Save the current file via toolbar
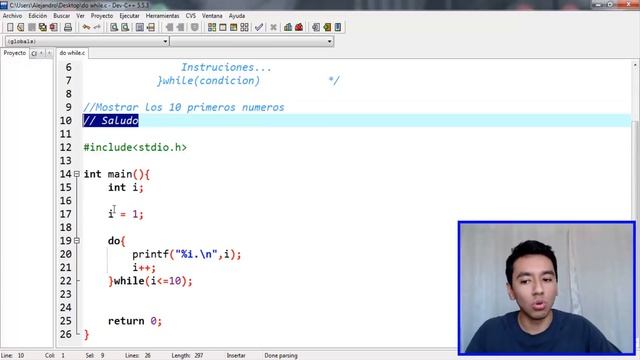The width and height of the screenshot is (640, 360). pyautogui.click(x=32, y=27)
